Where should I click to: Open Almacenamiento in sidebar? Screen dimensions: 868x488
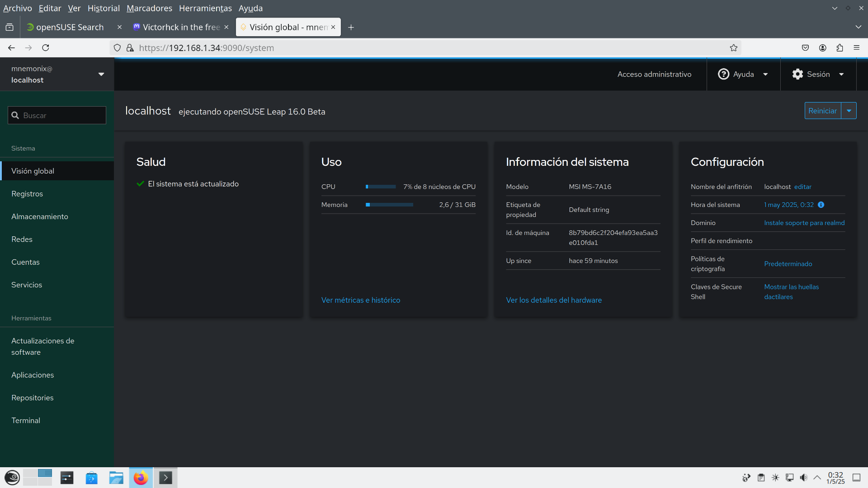(x=57, y=216)
